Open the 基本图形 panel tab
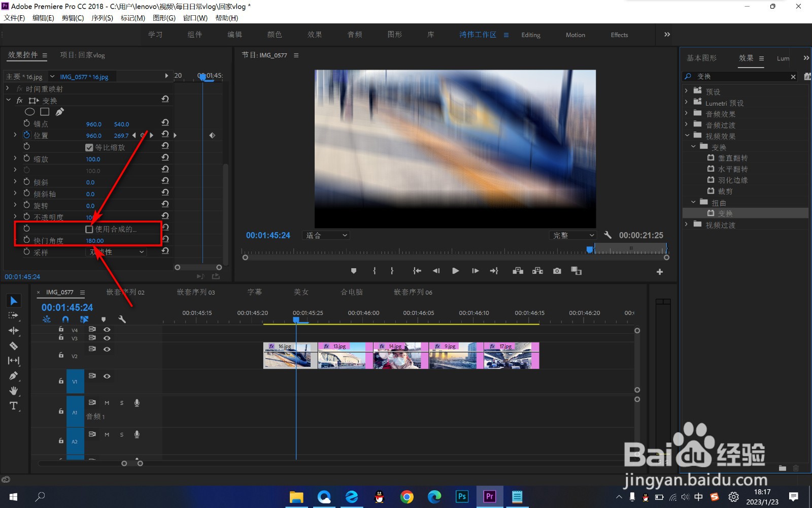The image size is (812, 508). click(702, 58)
